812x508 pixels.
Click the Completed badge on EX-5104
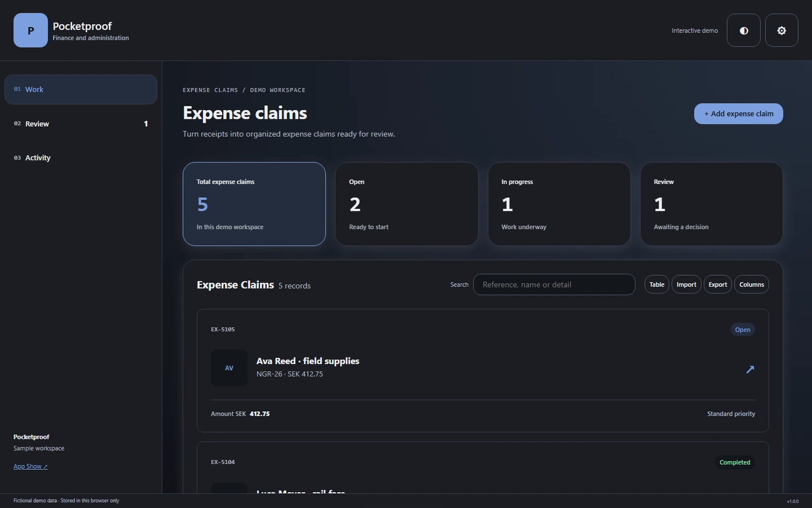734,462
